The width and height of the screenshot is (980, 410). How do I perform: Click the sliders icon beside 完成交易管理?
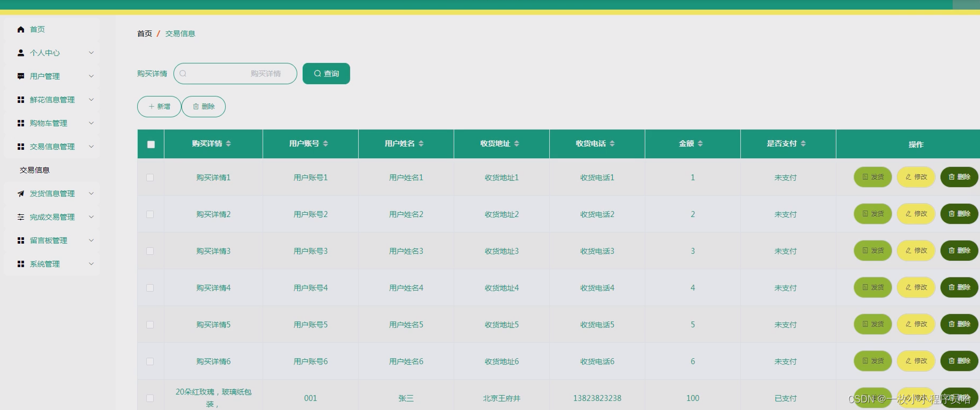click(21, 217)
